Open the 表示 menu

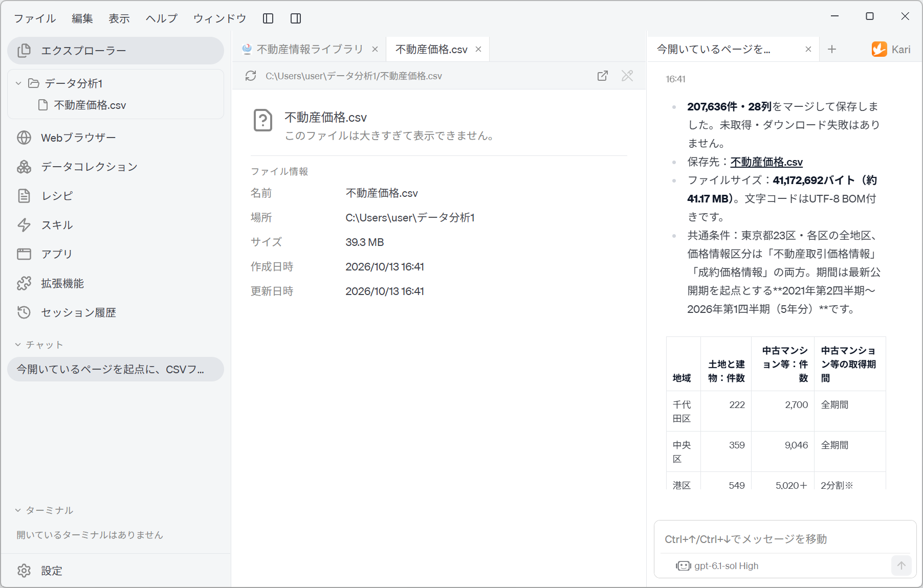[119, 18]
